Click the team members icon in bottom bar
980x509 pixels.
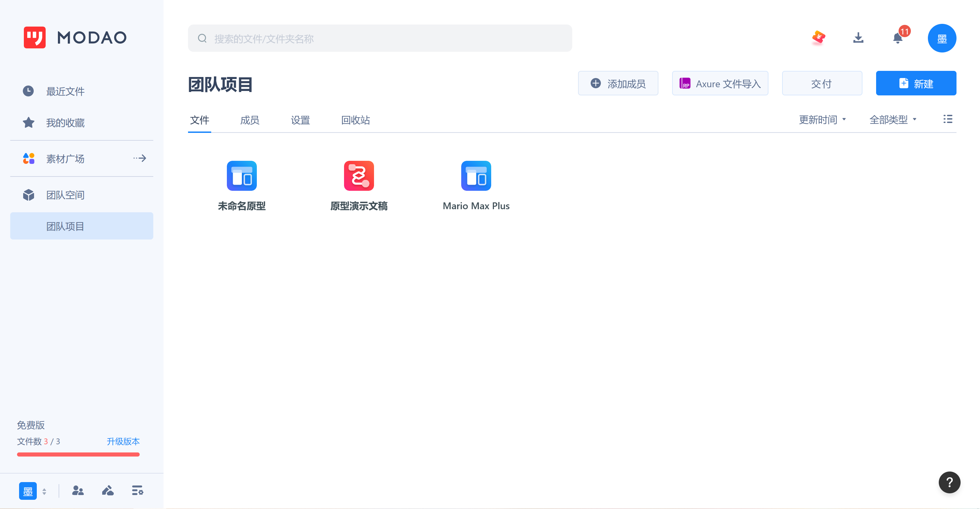[x=78, y=490]
